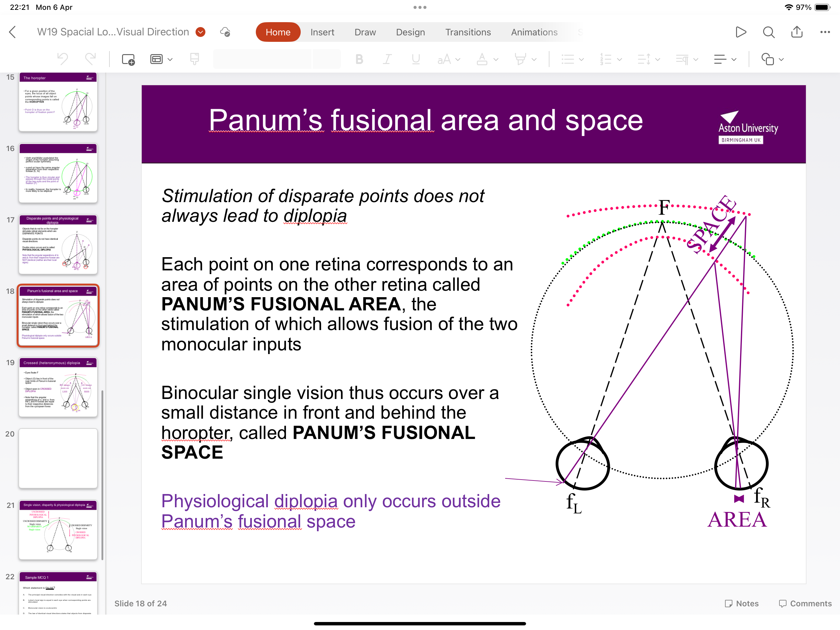Apply italic formatting
The height and width of the screenshot is (630, 840).
[x=387, y=59]
